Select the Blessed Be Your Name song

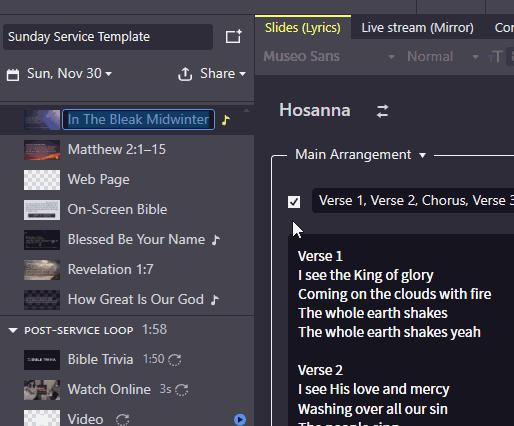pyautogui.click(x=127, y=240)
